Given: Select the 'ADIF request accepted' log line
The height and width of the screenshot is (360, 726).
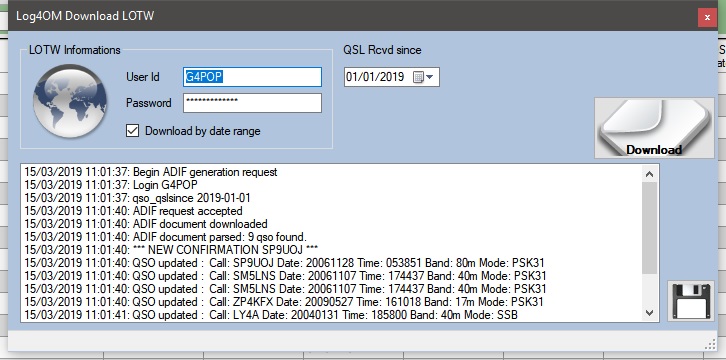Looking at the screenshot, I should pyautogui.click(x=133, y=211).
